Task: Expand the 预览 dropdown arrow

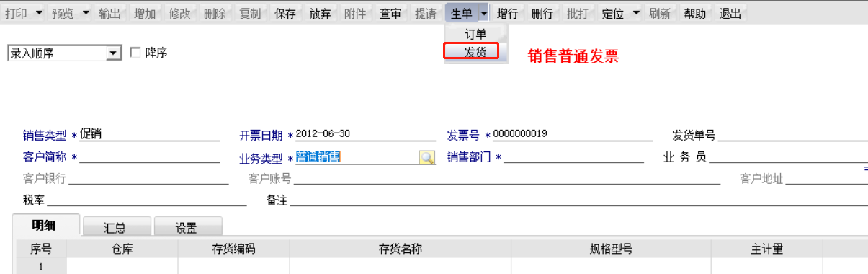Action: (86, 14)
